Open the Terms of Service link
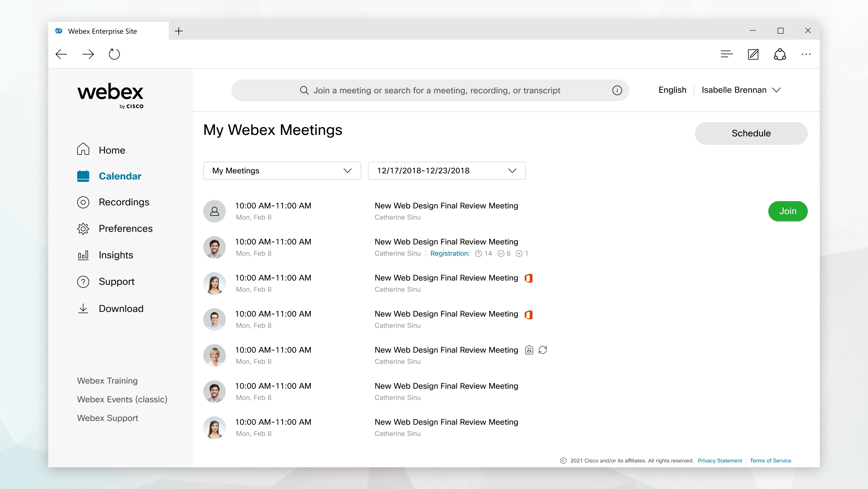The height and width of the screenshot is (489, 868). coord(770,460)
